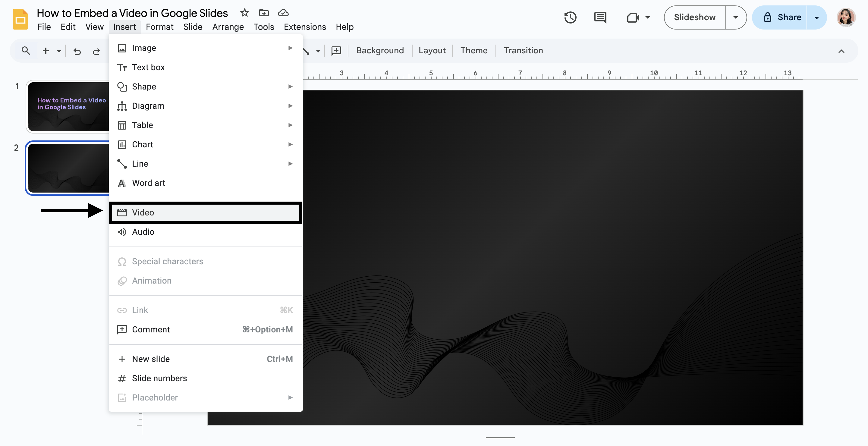
Task: Insert a Text box
Action: pyautogui.click(x=205, y=68)
